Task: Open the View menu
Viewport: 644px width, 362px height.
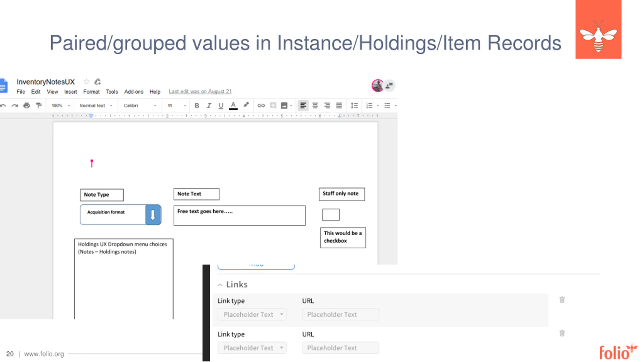Action: coord(52,92)
